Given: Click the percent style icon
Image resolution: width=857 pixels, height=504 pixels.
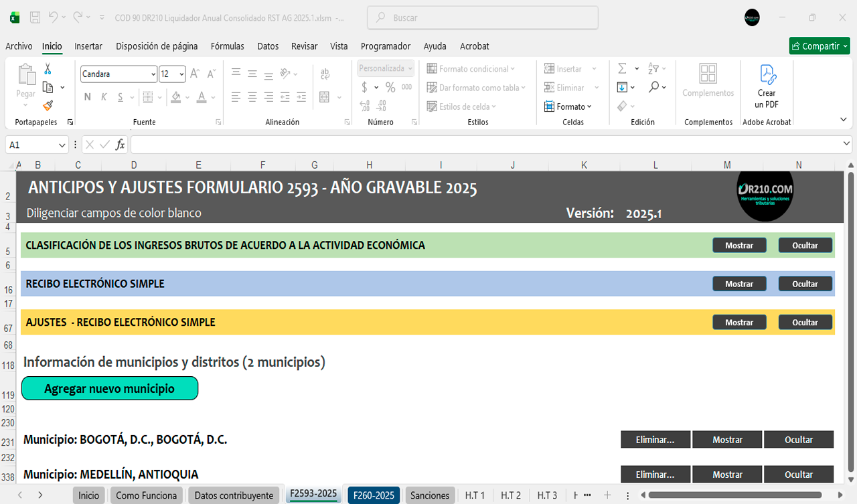Looking at the screenshot, I should pos(390,88).
